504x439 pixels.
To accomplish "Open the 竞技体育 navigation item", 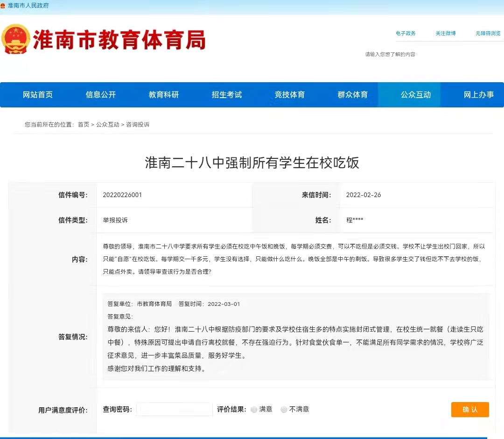I will [x=290, y=95].
